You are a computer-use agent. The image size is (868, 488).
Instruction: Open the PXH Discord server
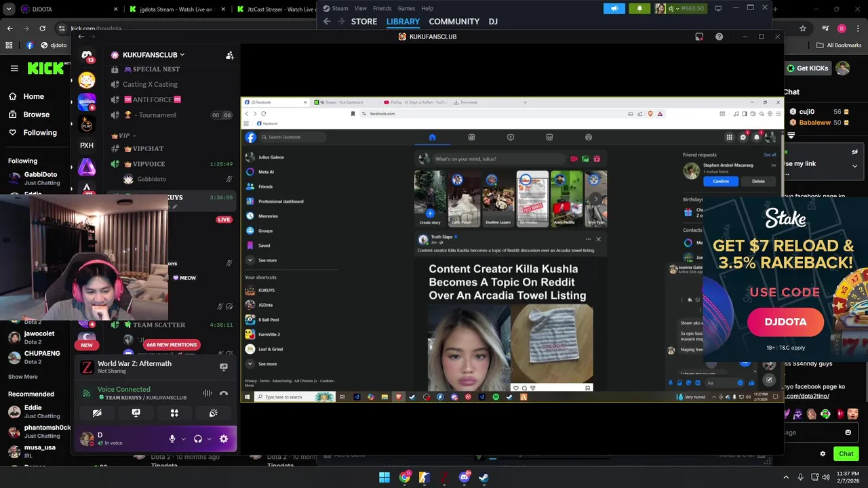click(87, 145)
